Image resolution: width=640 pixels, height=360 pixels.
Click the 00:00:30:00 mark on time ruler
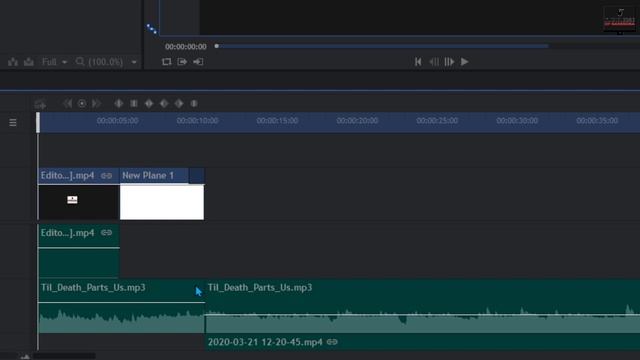[517, 121]
